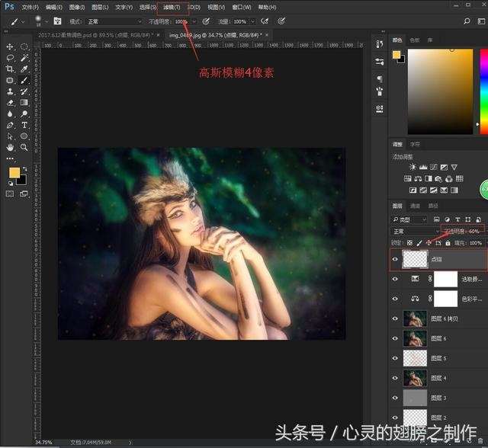
Task: Select the Lasso tool
Action: click(10, 58)
